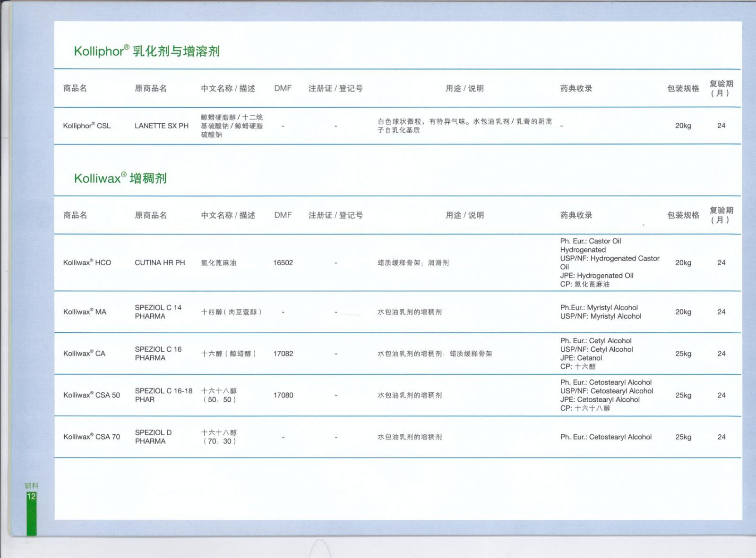The height and width of the screenshot is (558, 756).
Task: Click 包装规格 header in Kolliwax table
Action: [683, 215]
